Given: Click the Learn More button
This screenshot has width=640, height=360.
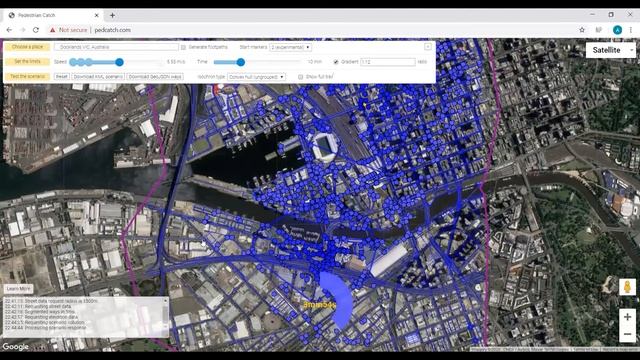Looking at the screenshot, I should pos(19,289).
